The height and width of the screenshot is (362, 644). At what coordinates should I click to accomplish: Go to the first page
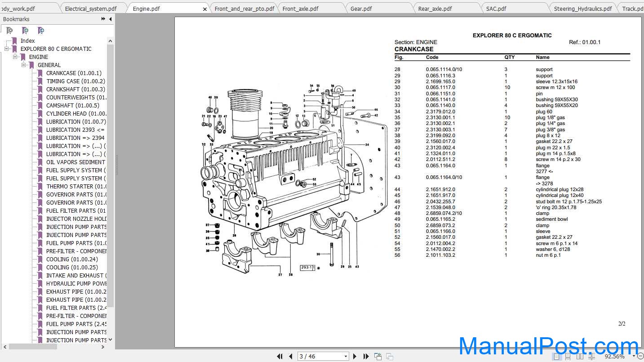tap(280, 356)
